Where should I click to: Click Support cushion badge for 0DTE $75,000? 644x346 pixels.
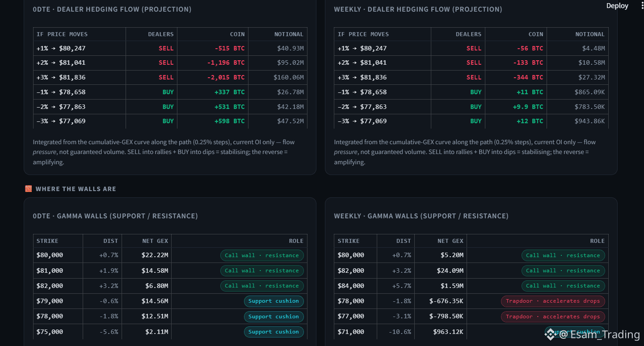(x=274, y=332)
